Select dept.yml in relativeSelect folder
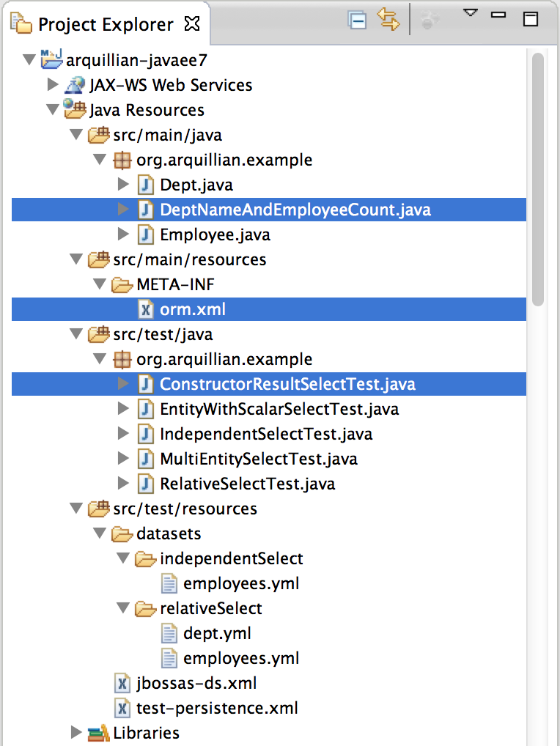560x746 pixels. click(217, 633)
